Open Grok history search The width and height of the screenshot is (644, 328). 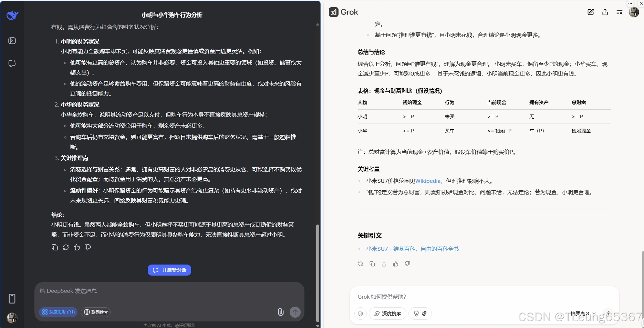(620, 12)
